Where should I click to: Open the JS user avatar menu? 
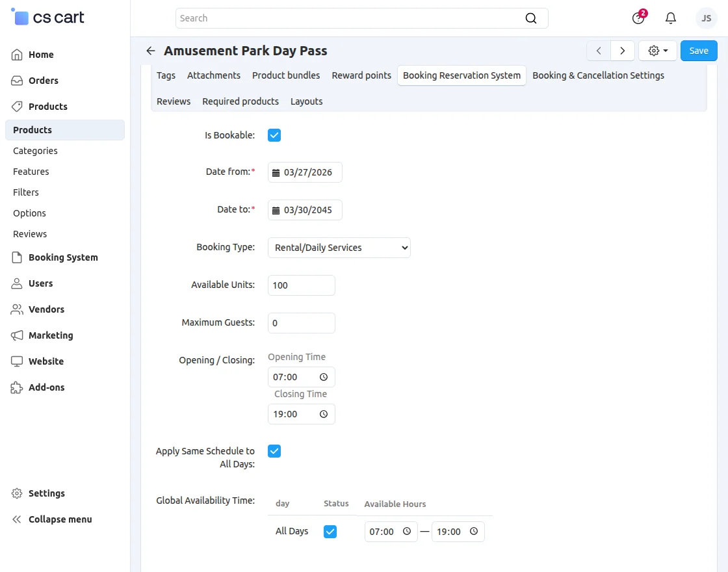(706, 18)
